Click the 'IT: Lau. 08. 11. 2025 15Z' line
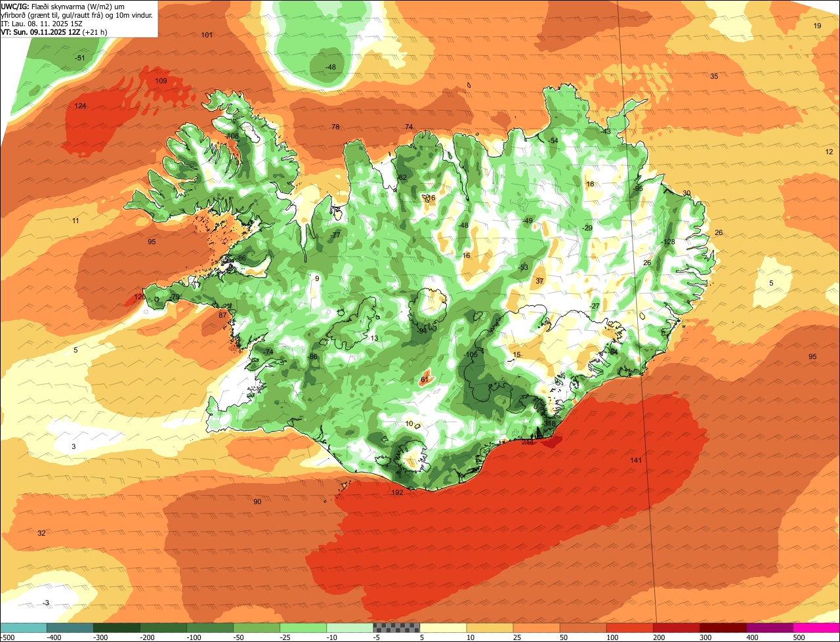 tap(41, 23)
